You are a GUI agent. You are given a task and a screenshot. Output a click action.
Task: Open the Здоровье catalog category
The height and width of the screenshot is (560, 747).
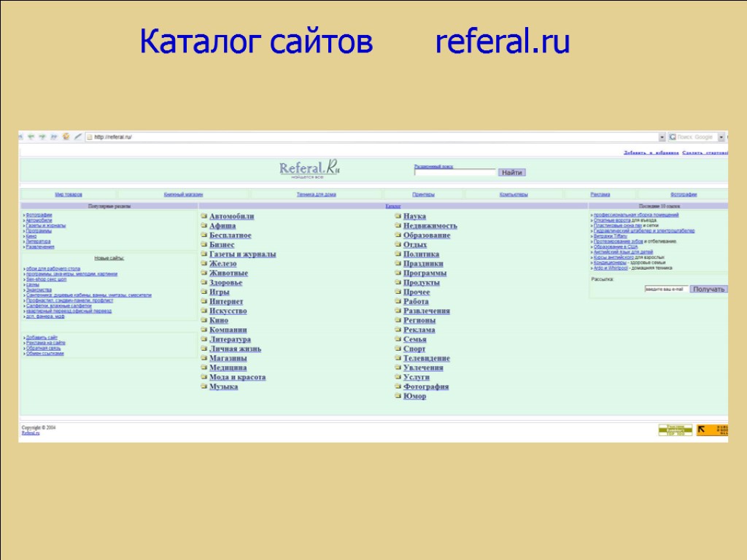pyautogui.click(x=226, y=282)
